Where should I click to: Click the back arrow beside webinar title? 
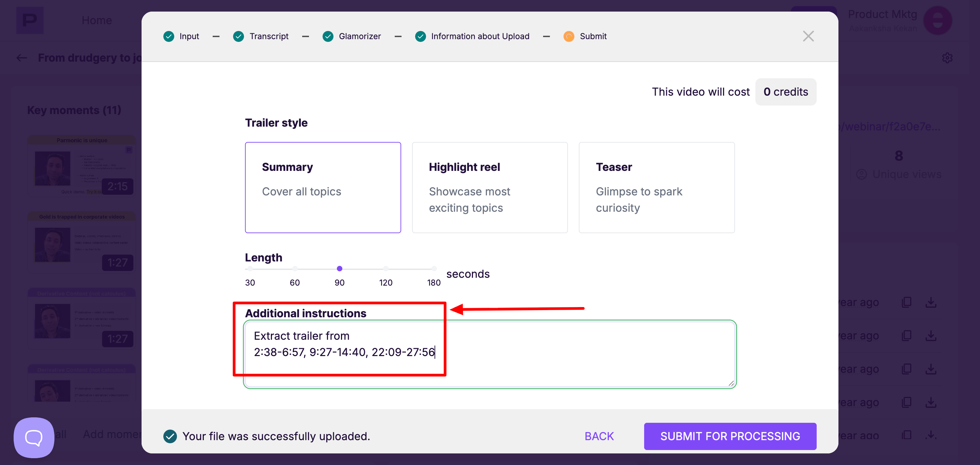coord(22,58)
